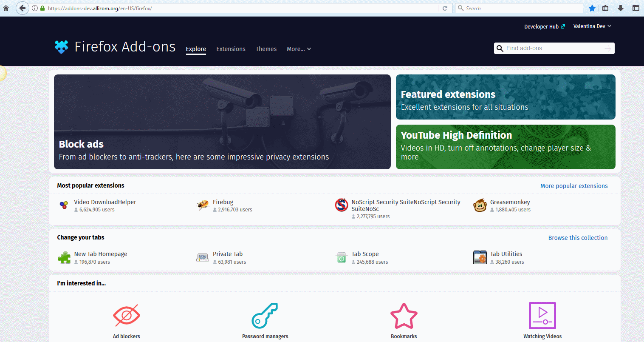Click the browser address bar URL
Image resolution: width=644 pixels, height=342 pixels.
100,8
